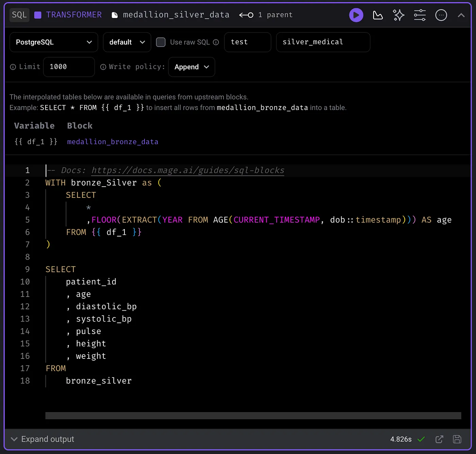Click the save output disk icon

(457, 439)
